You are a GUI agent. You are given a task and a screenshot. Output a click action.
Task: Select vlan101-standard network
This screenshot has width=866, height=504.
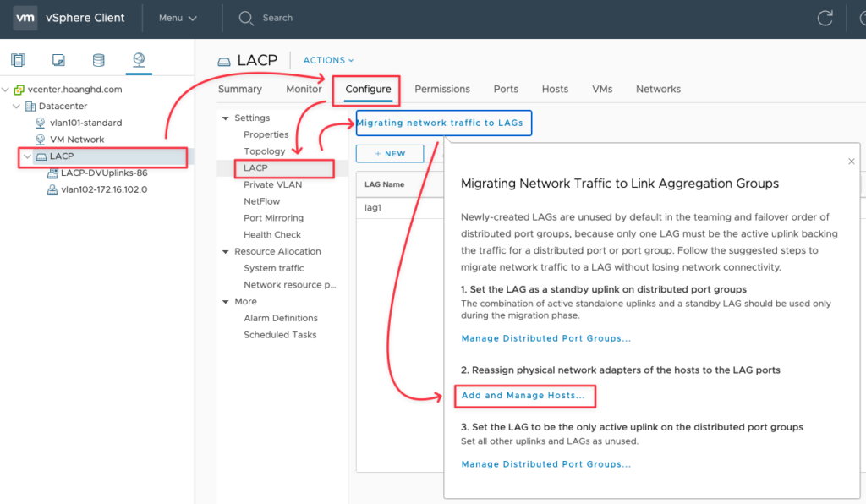click(x=85, y=123)
